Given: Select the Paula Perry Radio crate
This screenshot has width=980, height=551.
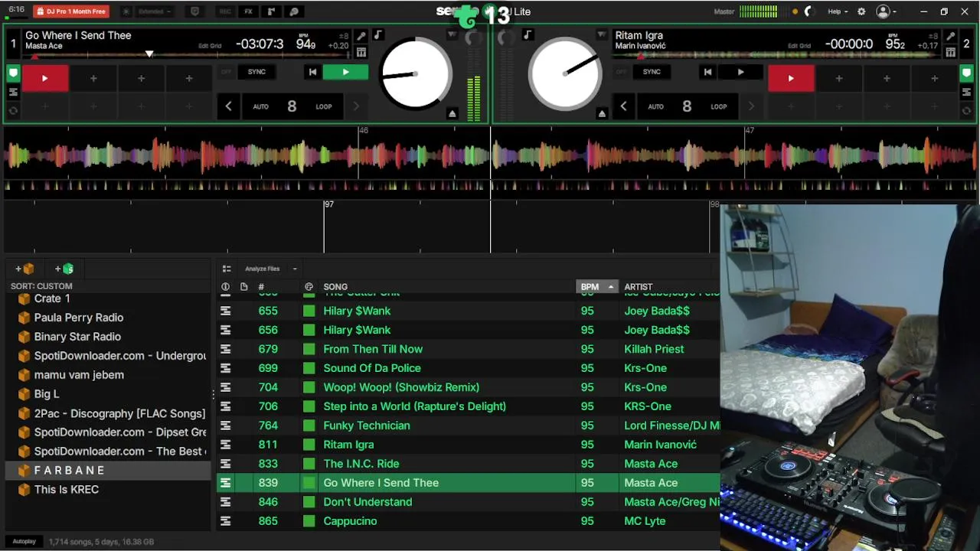Looking at the screenshot, I should [x=107, y=318].
